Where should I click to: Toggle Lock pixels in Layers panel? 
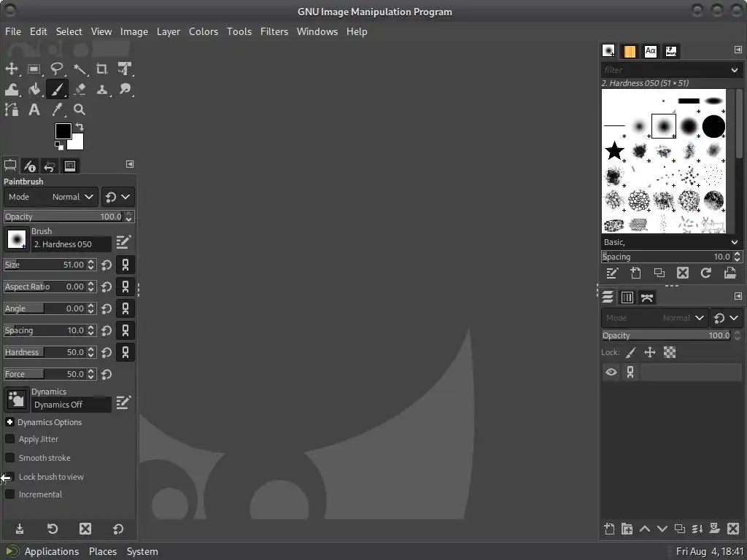pyautogui.click(x=630, y=352)
